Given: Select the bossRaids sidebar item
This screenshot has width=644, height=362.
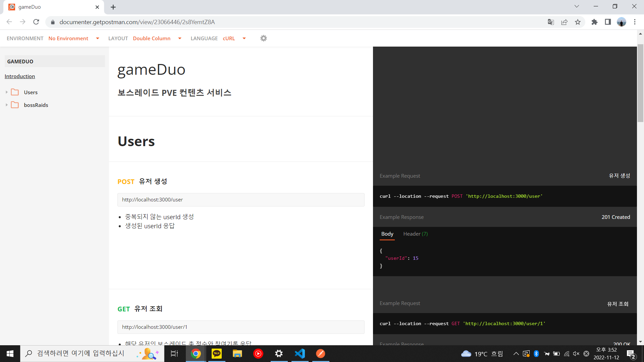Looking at the screenshot, I should (36, 105).
